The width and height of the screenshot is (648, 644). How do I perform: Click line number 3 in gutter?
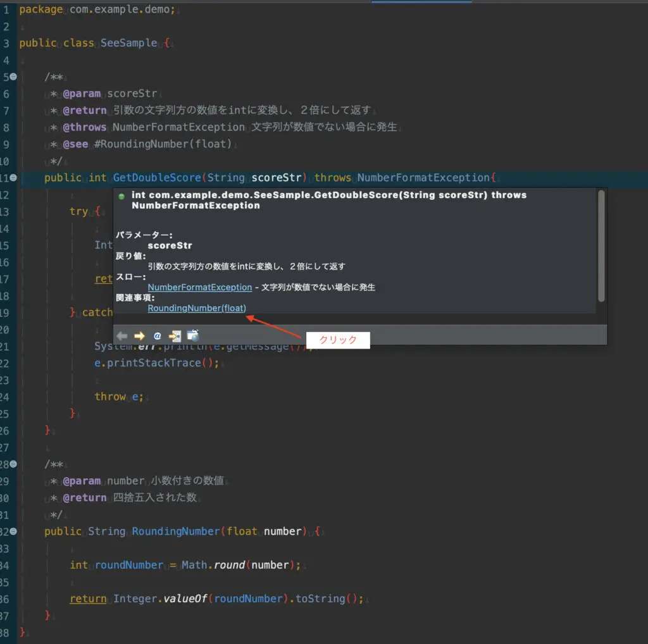(x=6, y=43)
